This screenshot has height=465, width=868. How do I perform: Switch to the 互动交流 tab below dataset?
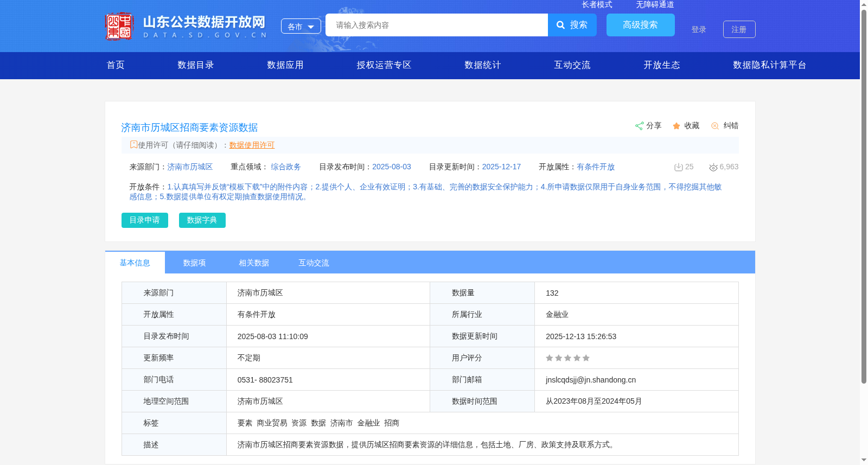pyautogui.click(x=314, y=263)
